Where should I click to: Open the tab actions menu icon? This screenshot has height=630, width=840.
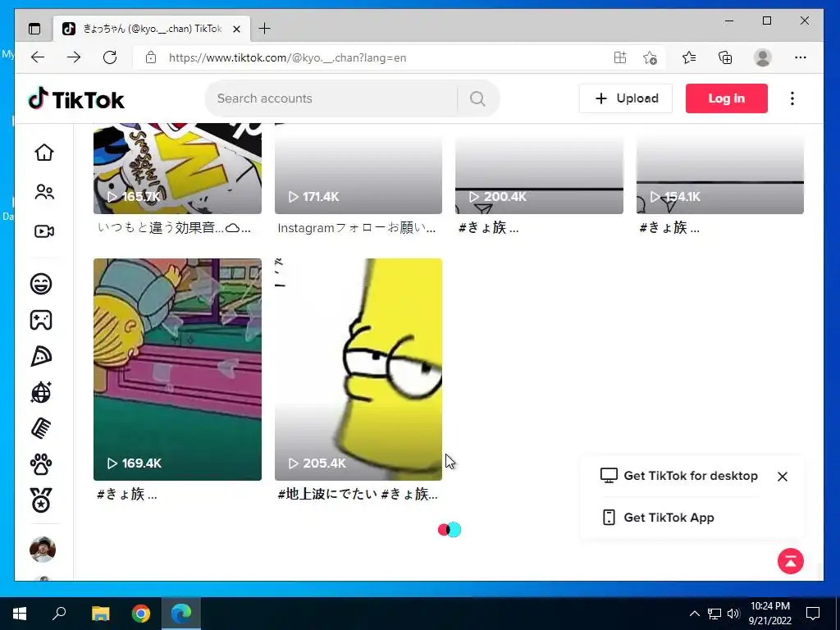point(34,29)
